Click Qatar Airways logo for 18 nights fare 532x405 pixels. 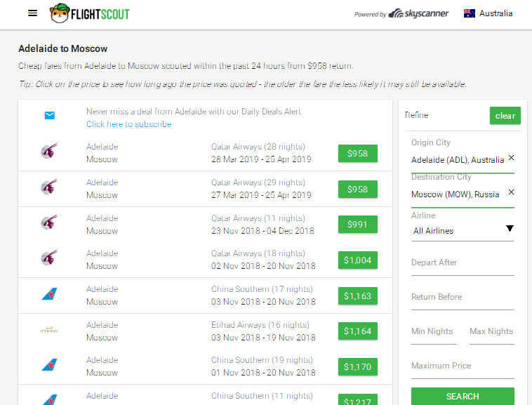pyautogui.click(x=49, y=258)
